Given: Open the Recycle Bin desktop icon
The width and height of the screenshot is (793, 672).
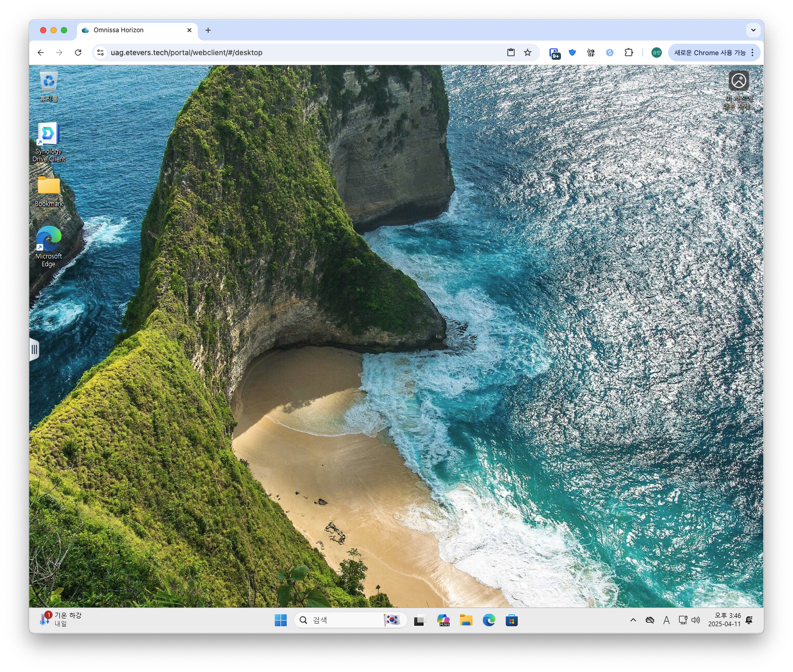Looking at the screenshot, I should [x=49, y=83].
